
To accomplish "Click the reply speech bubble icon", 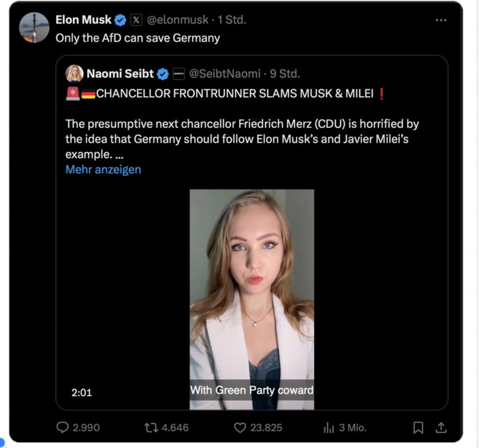I will [63, 427].
